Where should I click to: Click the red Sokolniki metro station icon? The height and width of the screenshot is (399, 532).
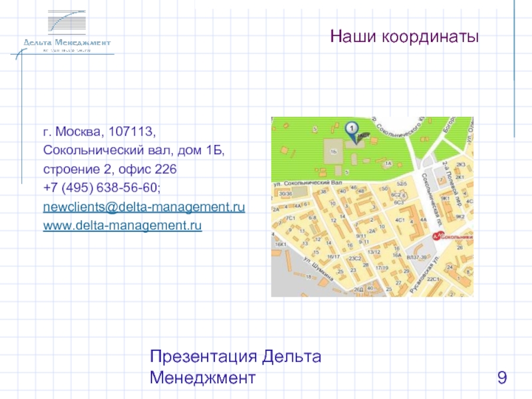click(435, 236)
